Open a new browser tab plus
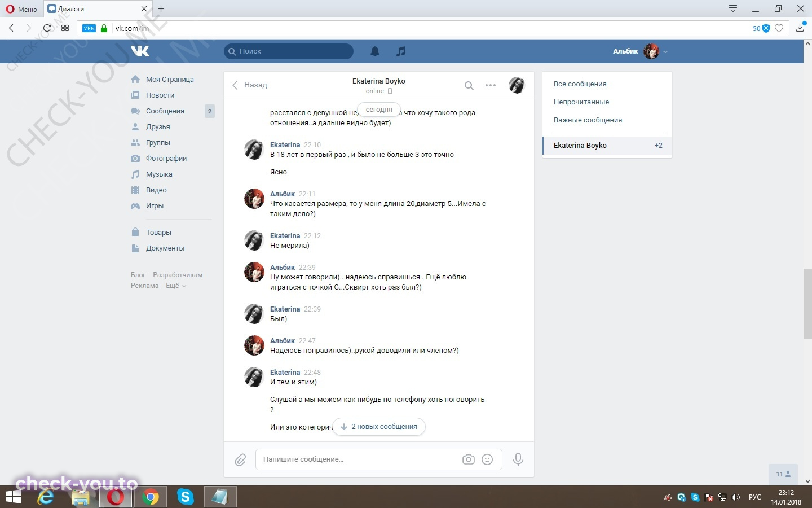The image size is (812, 508). [x=161, y=9]
